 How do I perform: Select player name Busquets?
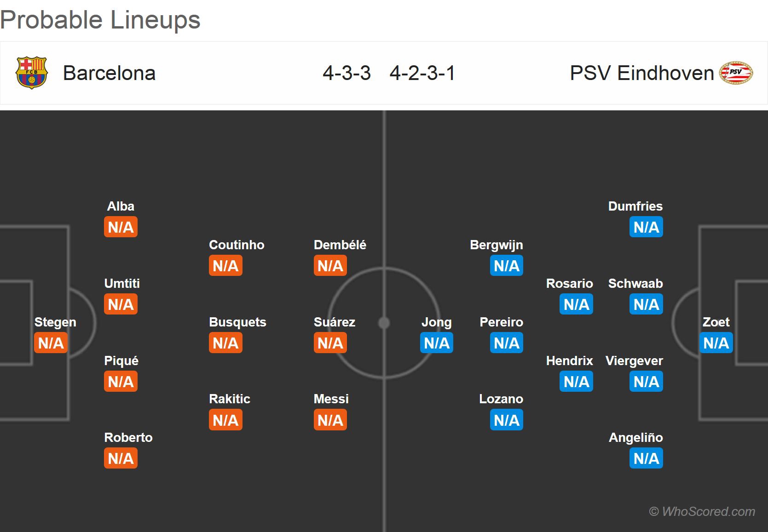click(237, 322)
